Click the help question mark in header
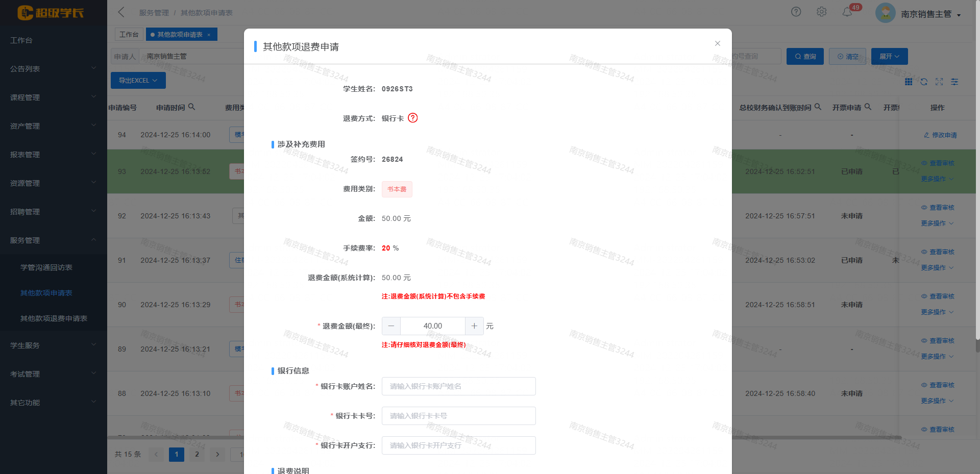Screen dimensions: 980x474 [x=796, y=12]
